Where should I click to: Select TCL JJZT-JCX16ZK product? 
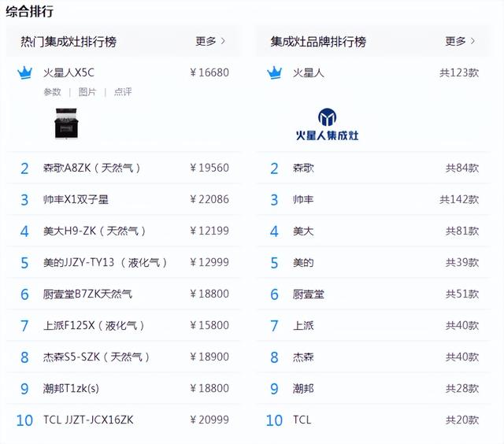click(x=88, y=420)
